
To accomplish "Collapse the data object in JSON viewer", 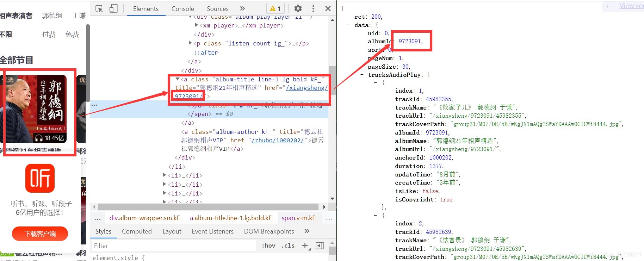I will tap(348, 25).
